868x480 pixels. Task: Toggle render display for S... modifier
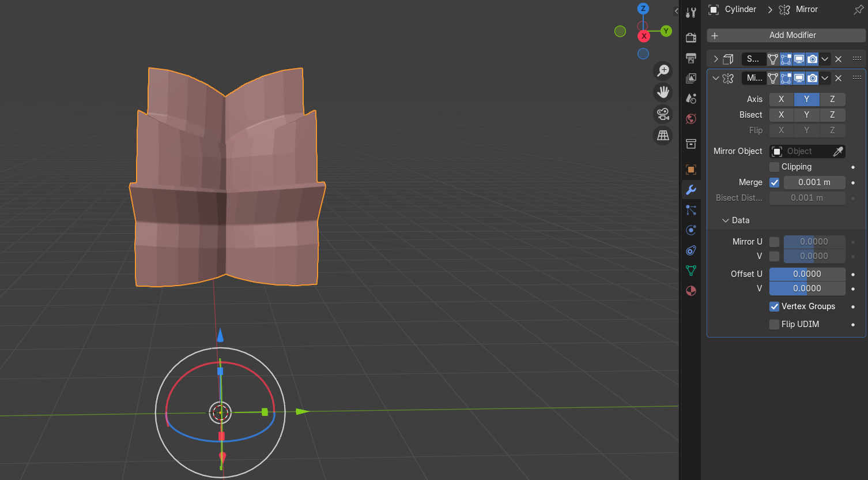tap(812, 59)
